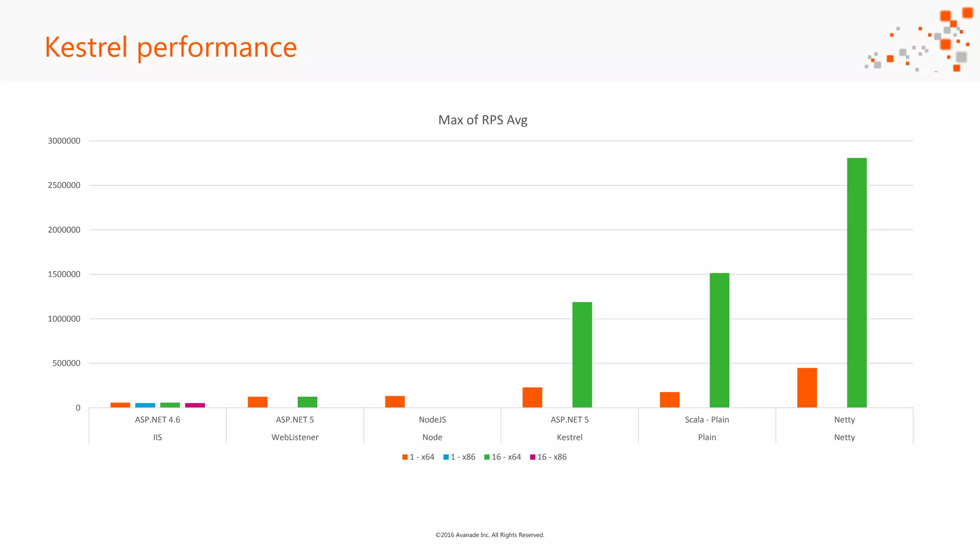The height and width of the screenshot is (551, 980).
Task: Click the Scala - Plain axis label
Action: [707, 419]
